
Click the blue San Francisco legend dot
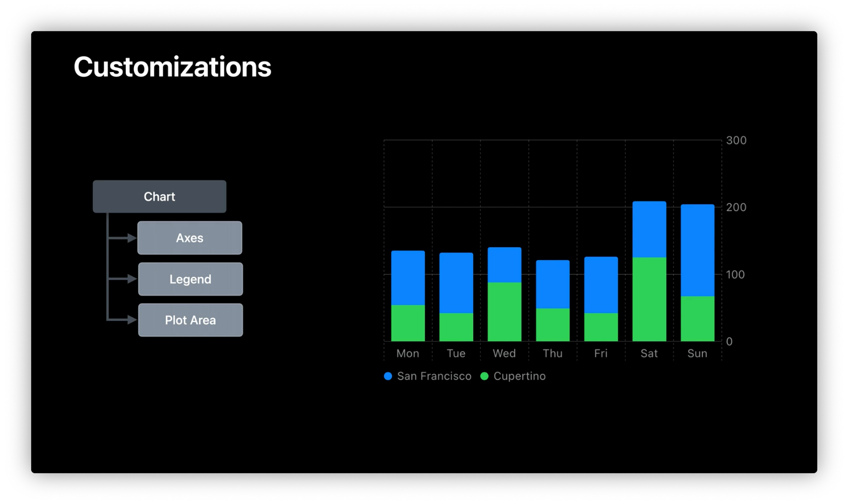coord(388,376)
